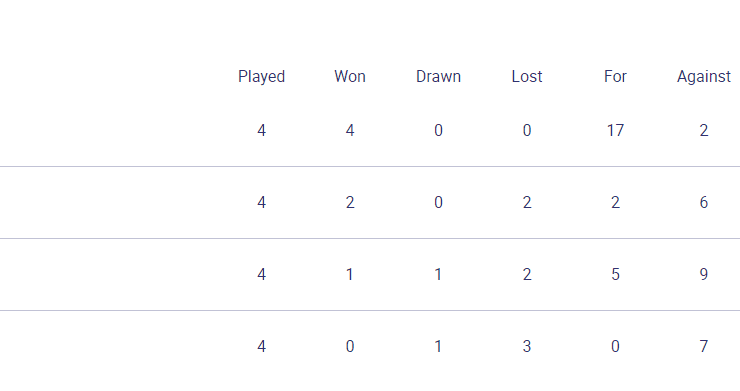Image resolution: width=740 pixels, height=391 pixels.
Task: Click the For value 0 in fourth row
Action: coord(615,347)
